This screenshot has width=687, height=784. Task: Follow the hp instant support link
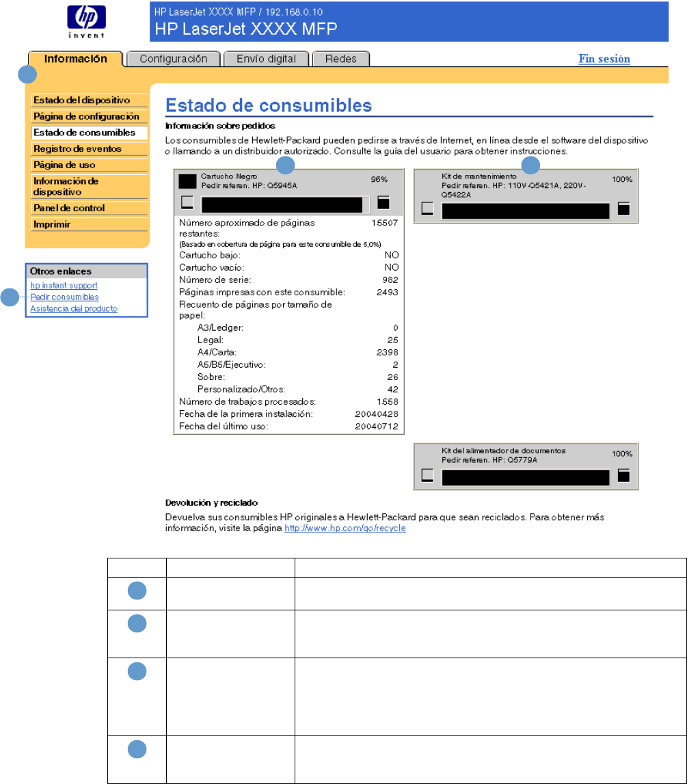point(64,285)
